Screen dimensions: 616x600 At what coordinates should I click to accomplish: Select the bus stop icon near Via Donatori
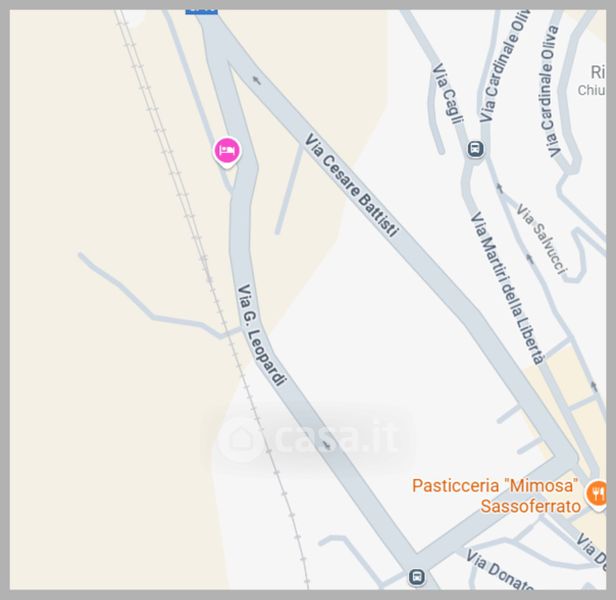[417, 577]
